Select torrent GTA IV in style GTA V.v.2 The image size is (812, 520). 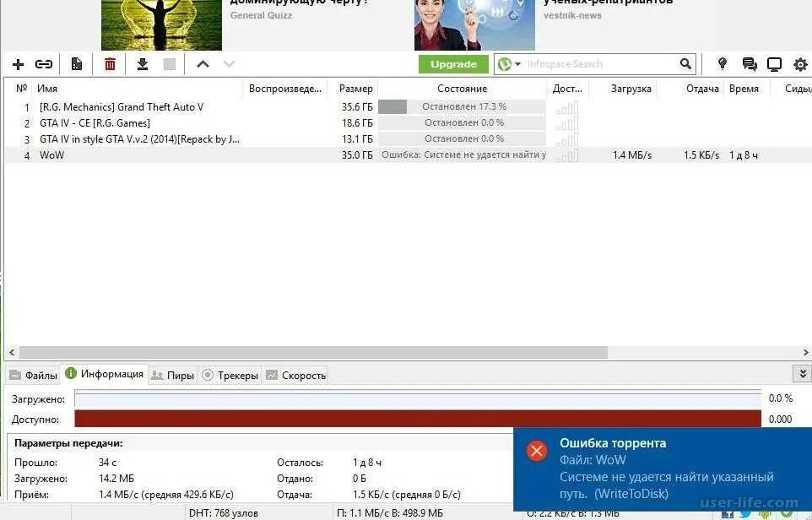[x=140, y=139]
